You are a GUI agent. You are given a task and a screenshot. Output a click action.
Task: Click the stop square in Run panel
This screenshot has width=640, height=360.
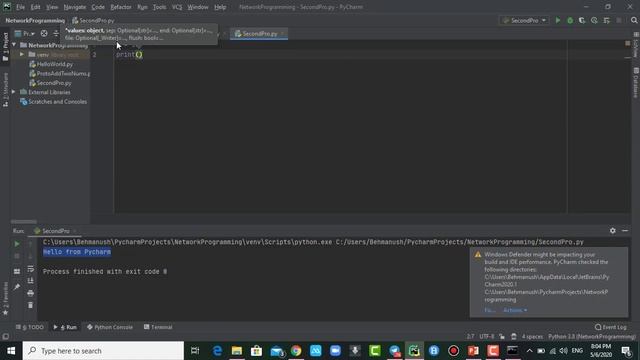[x=17, y=256]
